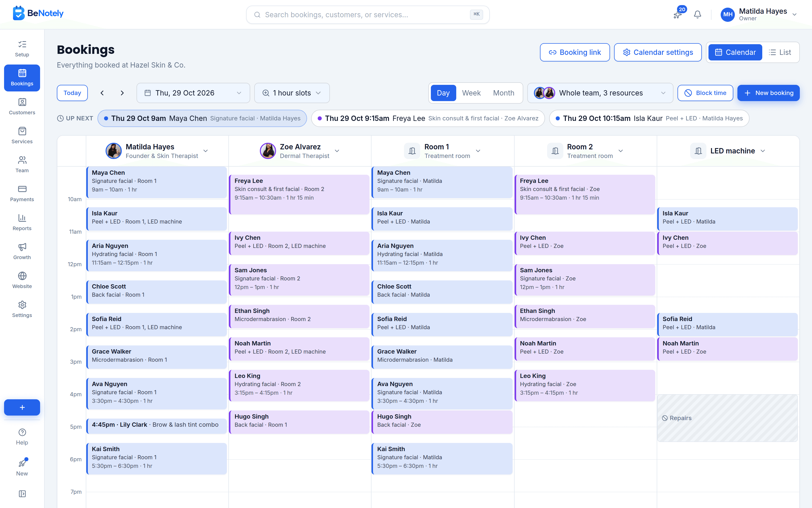Open the rocket icon with 20 badge
Screen dimensions: 812x508
click(x=678, y=14)
